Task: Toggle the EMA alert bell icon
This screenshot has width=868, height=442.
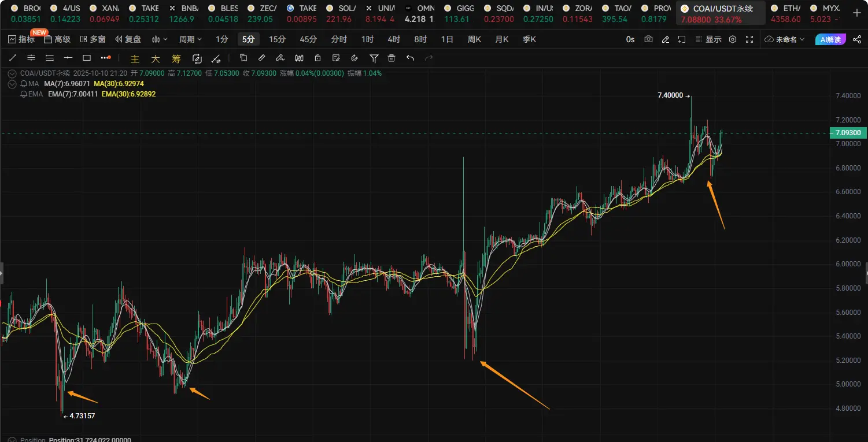Action: (x=24, y=94)
